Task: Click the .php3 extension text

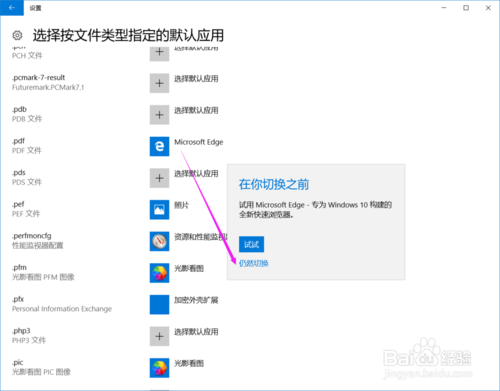Action: (21, 331)
